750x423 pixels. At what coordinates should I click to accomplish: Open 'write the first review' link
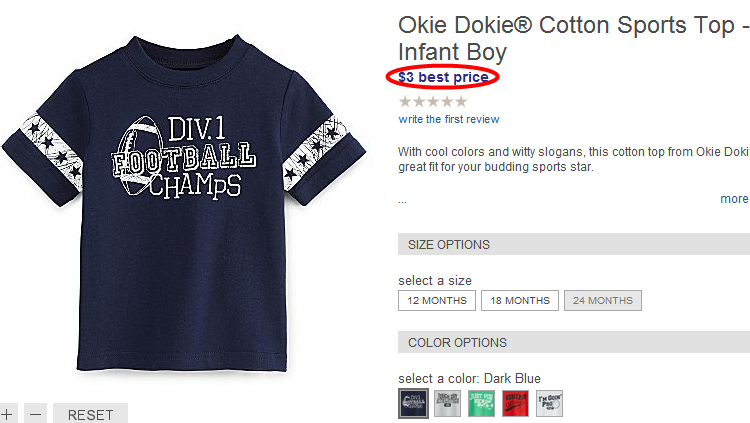pyautogui.click(x=448, y=119)
